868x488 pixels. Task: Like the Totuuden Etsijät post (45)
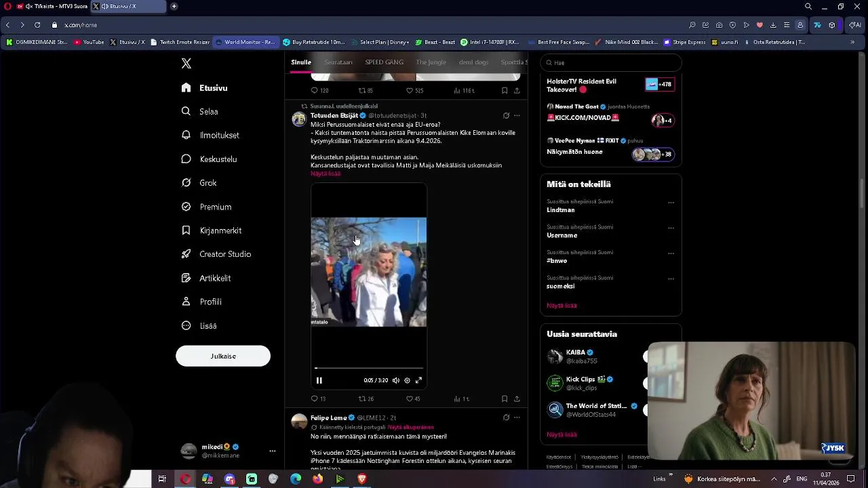coord(413,399)
